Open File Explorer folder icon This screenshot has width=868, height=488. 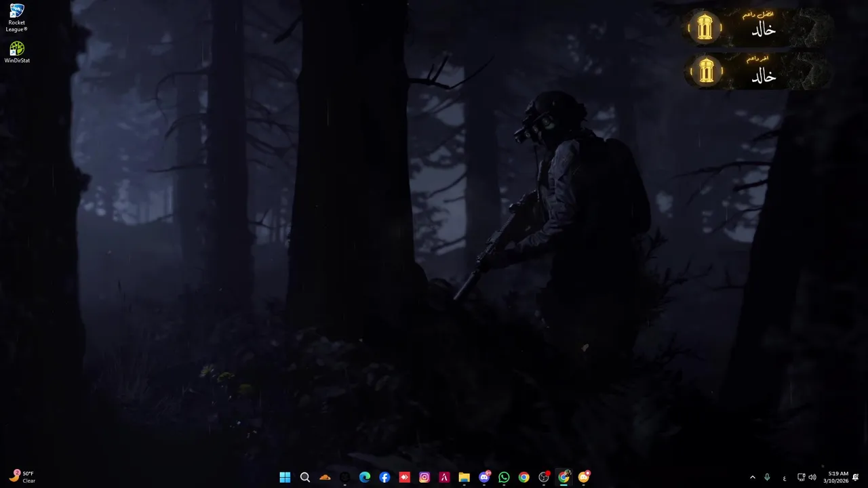[x=464, y=477]
